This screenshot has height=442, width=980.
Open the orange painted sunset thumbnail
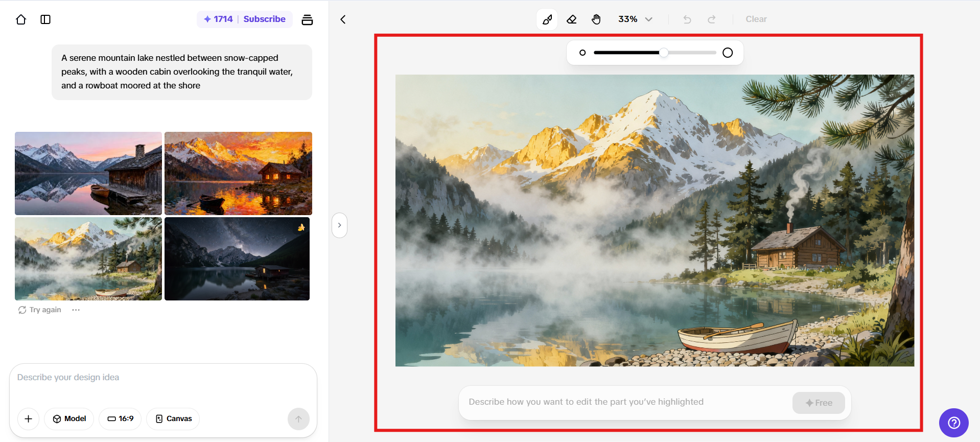click(x=238, y=173)
